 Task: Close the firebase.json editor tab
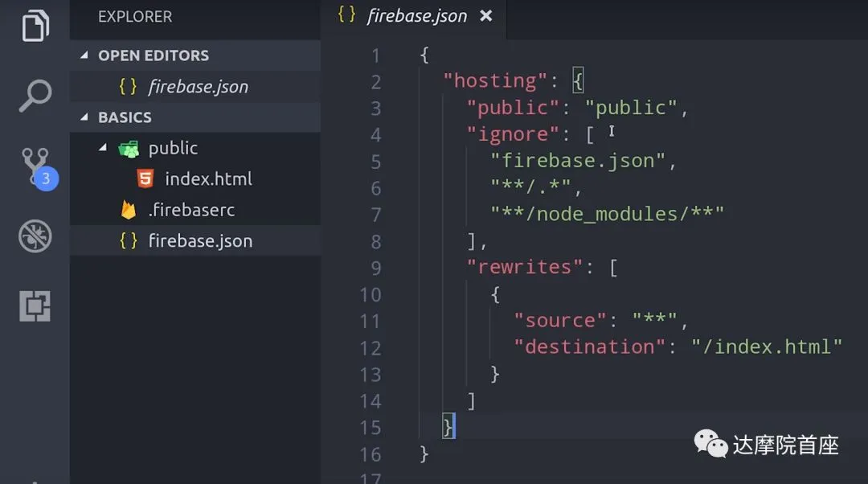click(486, 16)
